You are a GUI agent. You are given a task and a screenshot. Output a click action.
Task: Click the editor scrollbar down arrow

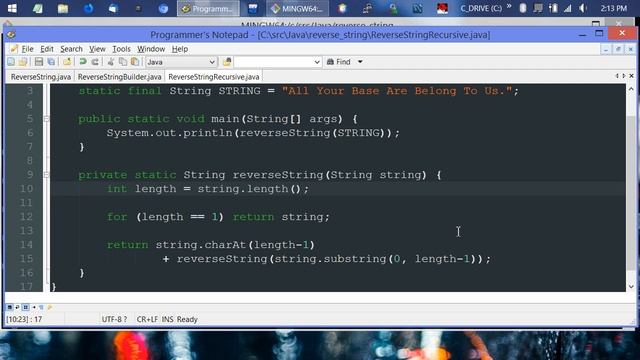point(631,287)
